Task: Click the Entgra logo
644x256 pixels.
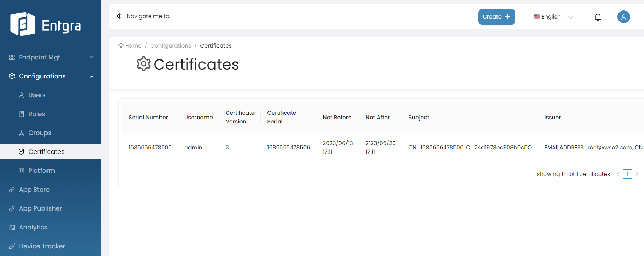Action: 46,24
